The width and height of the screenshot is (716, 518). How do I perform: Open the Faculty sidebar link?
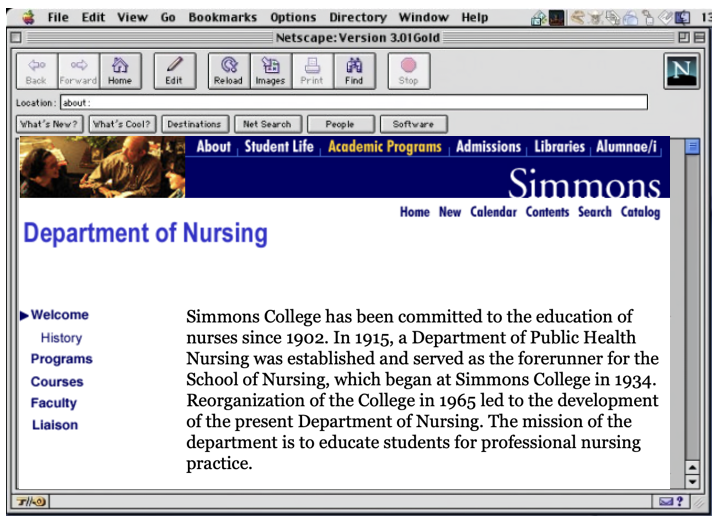tap(54, 403)
